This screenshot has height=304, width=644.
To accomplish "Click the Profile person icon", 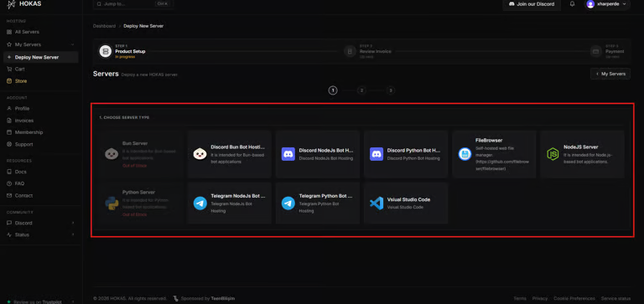I will [x=9, y=108].
